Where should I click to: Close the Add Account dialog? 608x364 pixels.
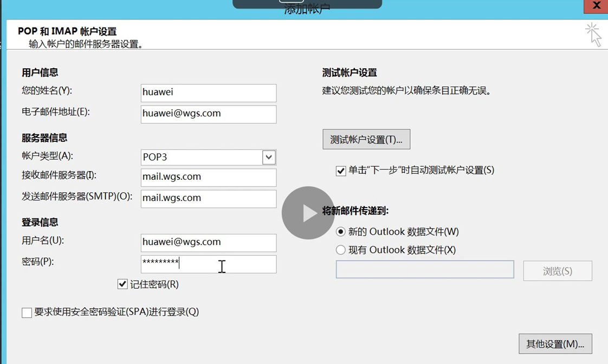[597, 6]
